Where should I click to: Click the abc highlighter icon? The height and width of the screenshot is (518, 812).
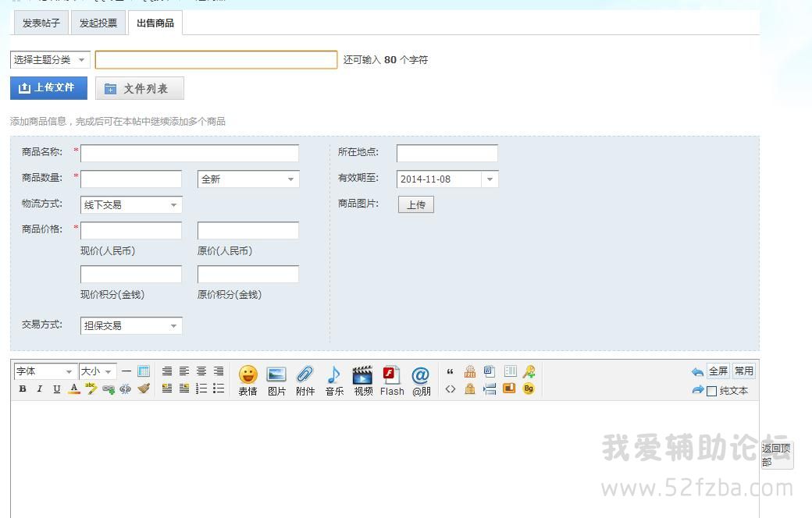(91, 388)
